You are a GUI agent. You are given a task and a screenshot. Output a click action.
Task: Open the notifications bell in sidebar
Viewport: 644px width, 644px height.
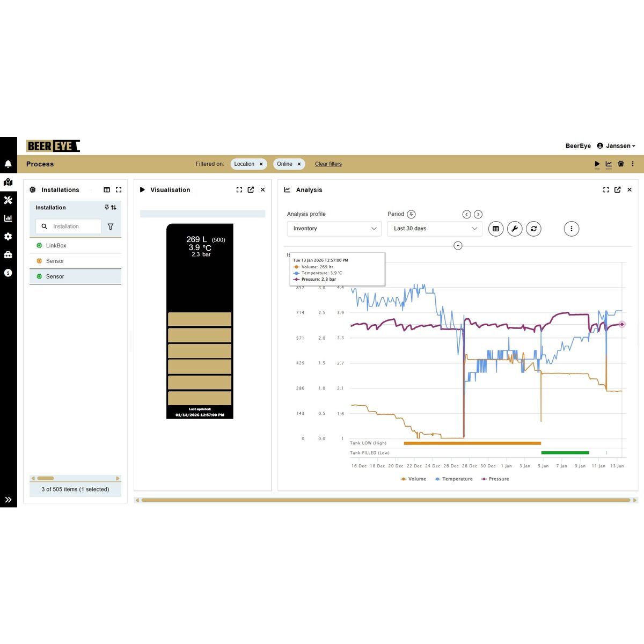click(8, 164)
